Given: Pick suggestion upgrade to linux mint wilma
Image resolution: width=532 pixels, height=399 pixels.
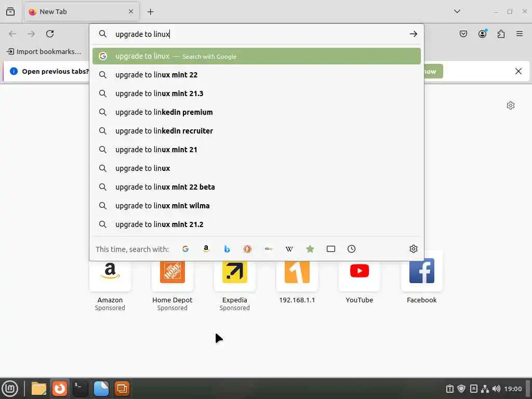Looking at the screenshot, I should [256, 206].
